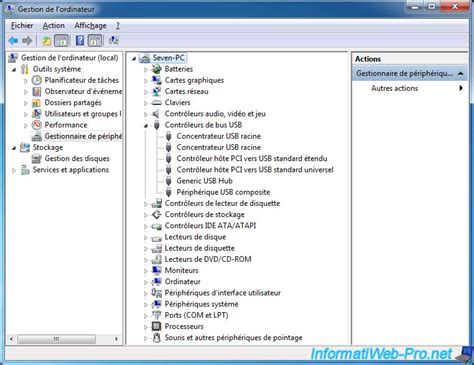Viewport: 474px width, 365px height.
Task: Collapse the Seven-PC root node
Action: coord(134,59)
